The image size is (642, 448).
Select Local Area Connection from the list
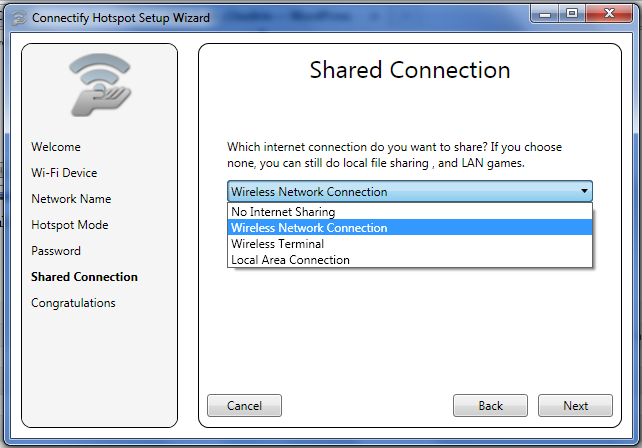pyautogui.click(x=410, y=260)
